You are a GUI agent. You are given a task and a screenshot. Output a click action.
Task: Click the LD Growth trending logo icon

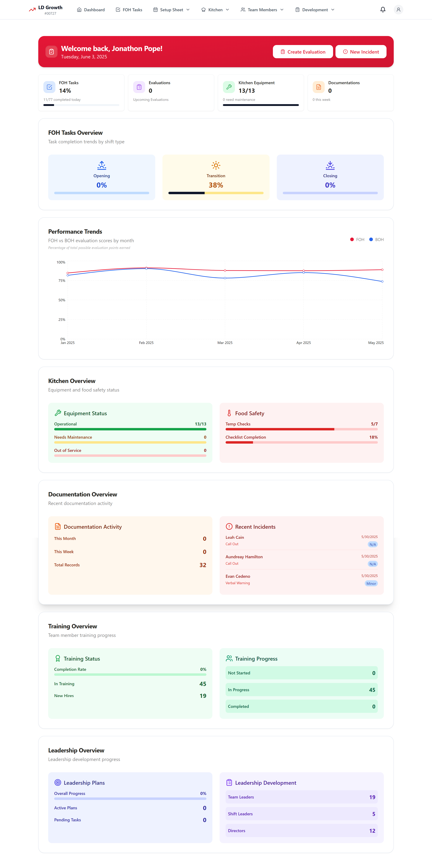click(x=32, y=10)
